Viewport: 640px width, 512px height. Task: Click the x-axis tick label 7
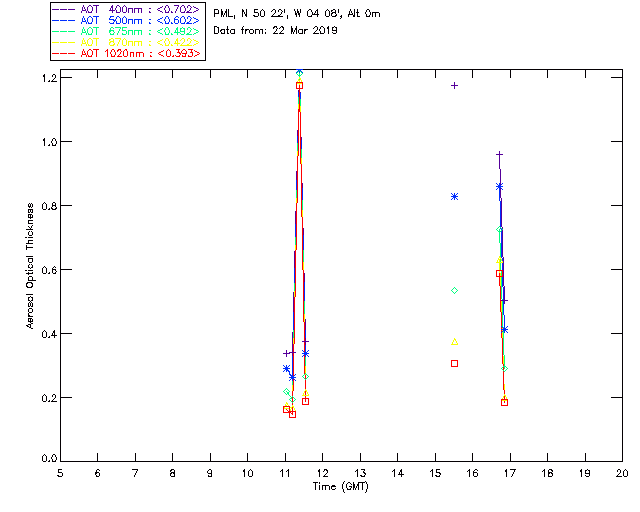(135, 473)
